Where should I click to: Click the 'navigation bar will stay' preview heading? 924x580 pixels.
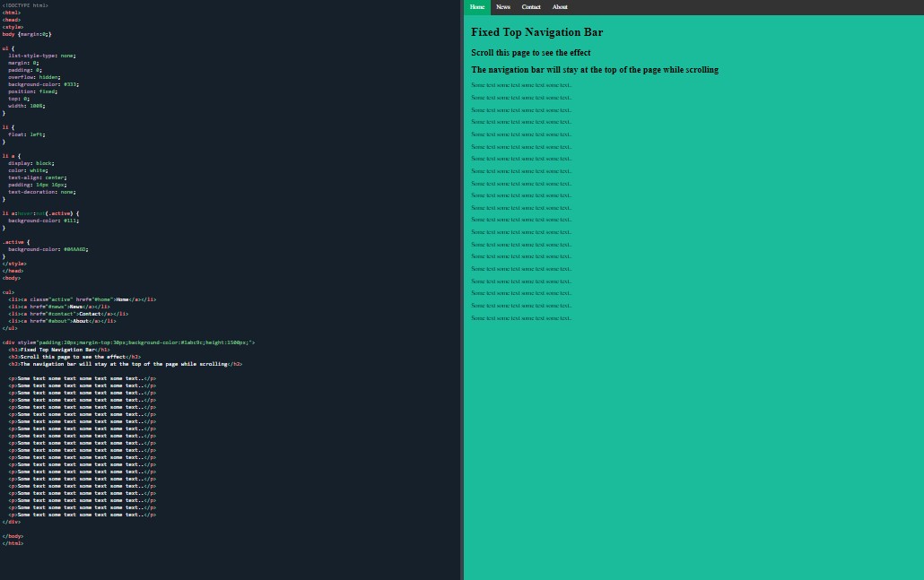point(594,70)
